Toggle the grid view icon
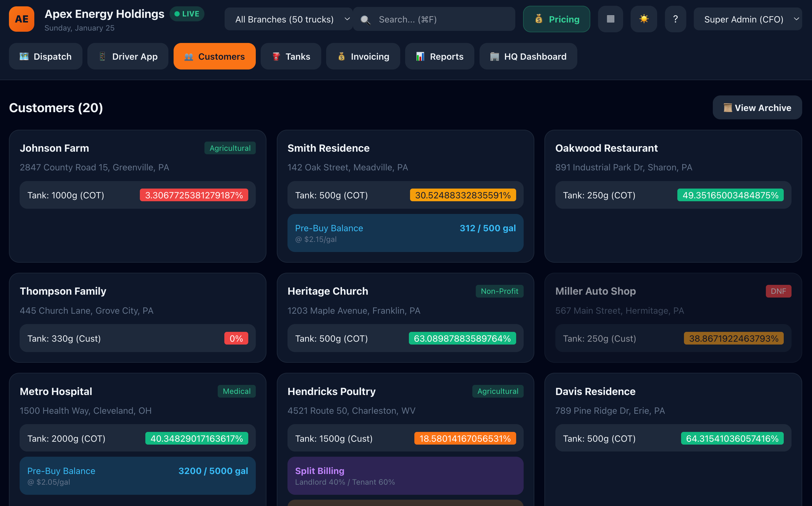Screen dimensions: 812x506 coord(610,19)
